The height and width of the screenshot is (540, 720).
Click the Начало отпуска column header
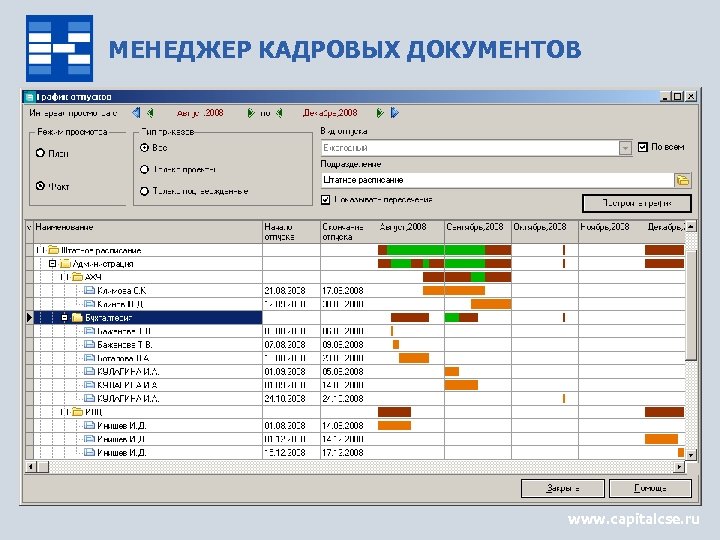click(x=291, y=232)
